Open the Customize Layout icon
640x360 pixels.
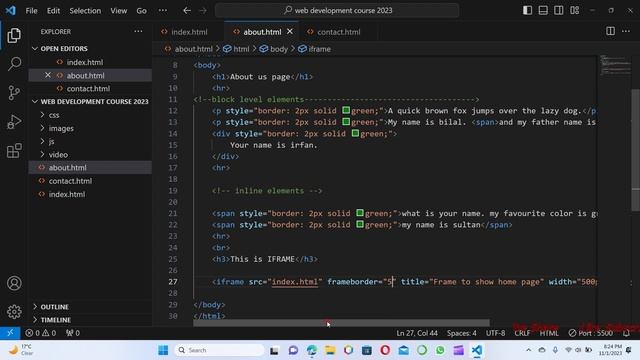coord(574,10)
